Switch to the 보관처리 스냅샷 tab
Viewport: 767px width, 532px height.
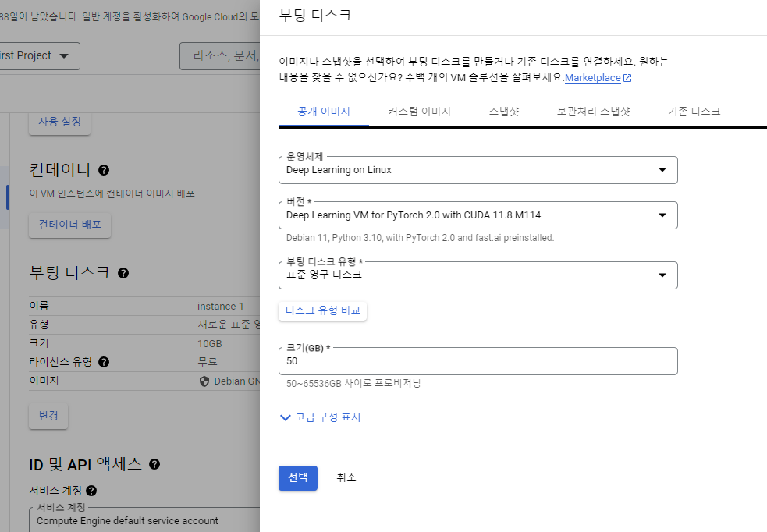click(593, 112)
